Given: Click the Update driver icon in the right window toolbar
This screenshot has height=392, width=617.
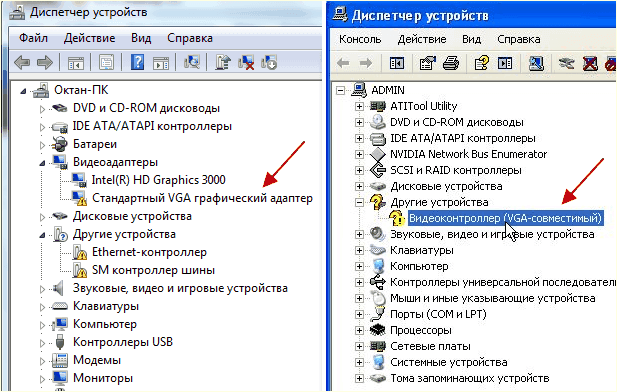Looking at the screenshot, I should [566, 63].
